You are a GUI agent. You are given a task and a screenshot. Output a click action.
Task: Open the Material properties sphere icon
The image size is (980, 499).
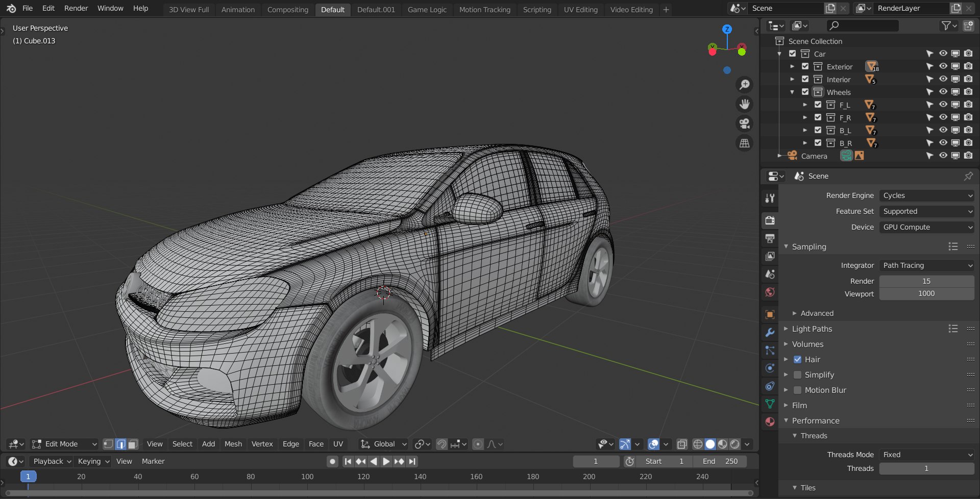(x=770, y=421)
